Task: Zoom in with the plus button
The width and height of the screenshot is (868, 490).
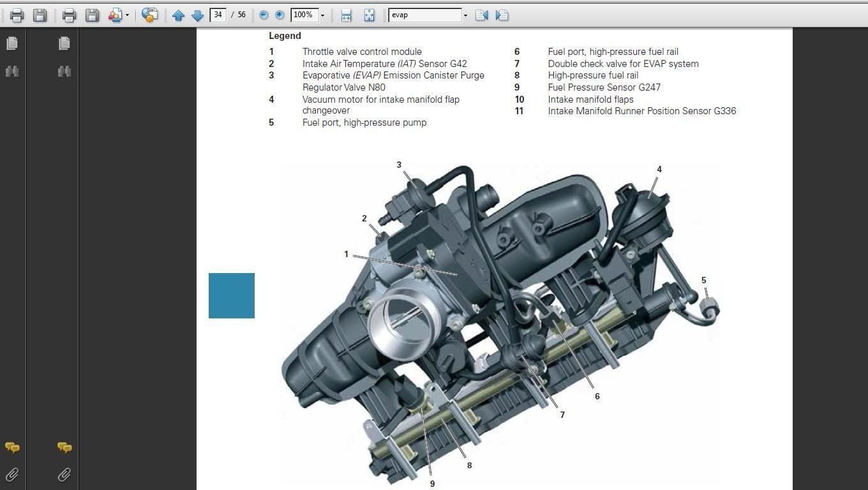Action: (x=280, y=15)
